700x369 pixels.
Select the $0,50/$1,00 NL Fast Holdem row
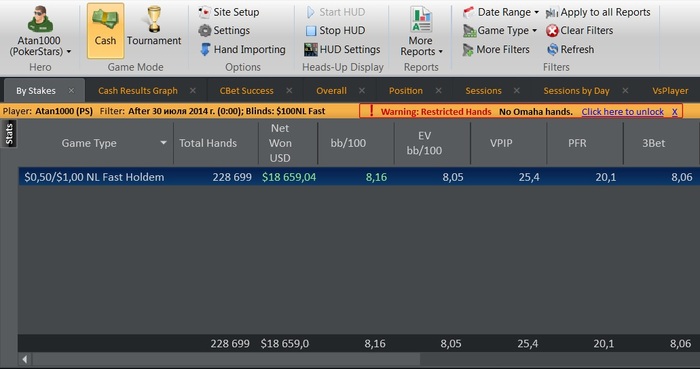click(359, 177)
